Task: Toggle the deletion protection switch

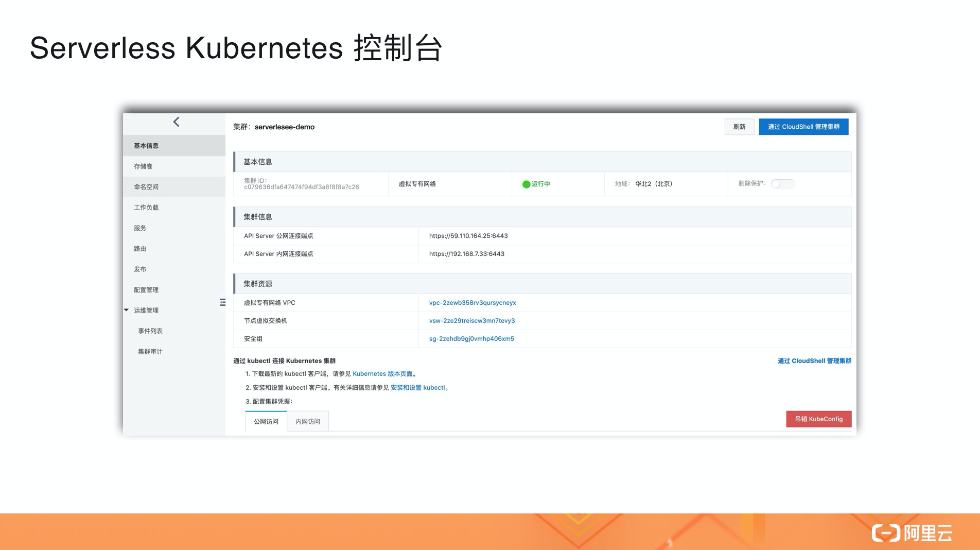Action: point(782,184)
